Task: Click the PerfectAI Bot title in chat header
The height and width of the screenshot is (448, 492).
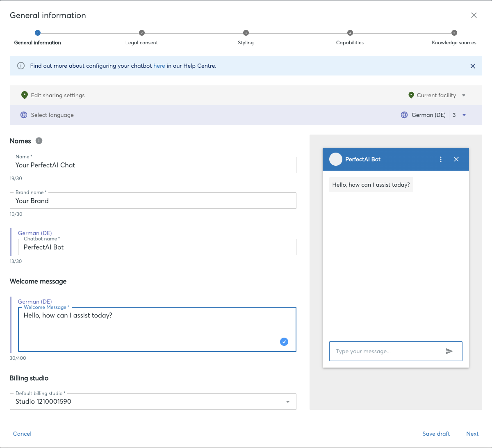Action: 363,159
